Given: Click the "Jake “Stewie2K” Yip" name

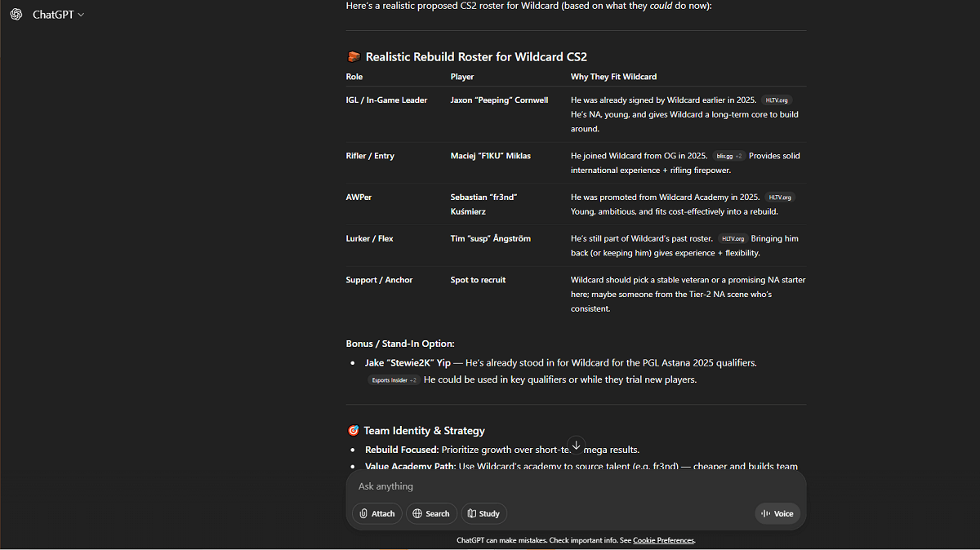Looking at the screenshot, I should 408,362.
